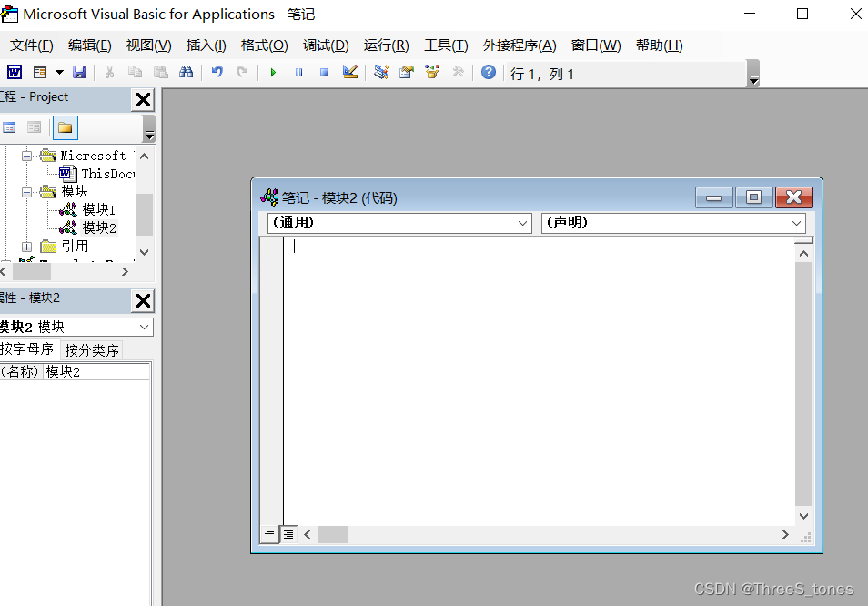Maximize the 模块2 code window

click(x=753, y=197)
